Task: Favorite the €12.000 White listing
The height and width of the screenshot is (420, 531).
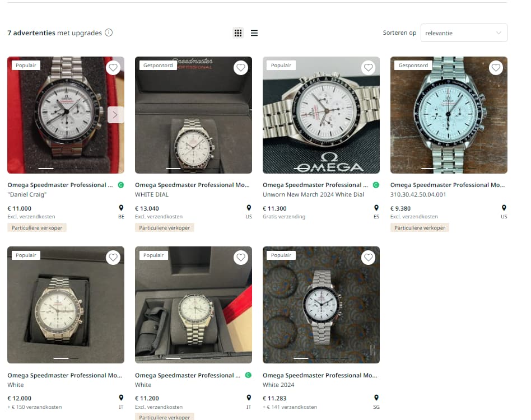Action: click(x=113, y=258)
